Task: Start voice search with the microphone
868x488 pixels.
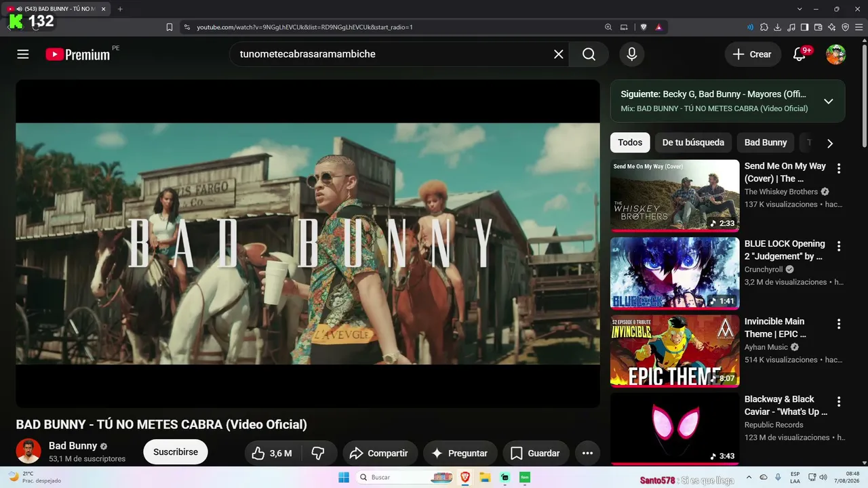Action: (x=632, y=54)
